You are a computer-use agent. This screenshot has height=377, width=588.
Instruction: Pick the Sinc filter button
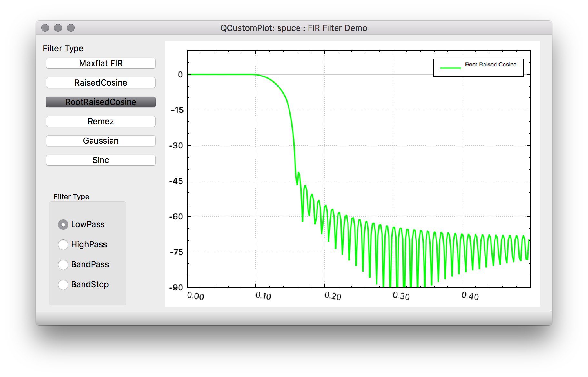[101, 160]
